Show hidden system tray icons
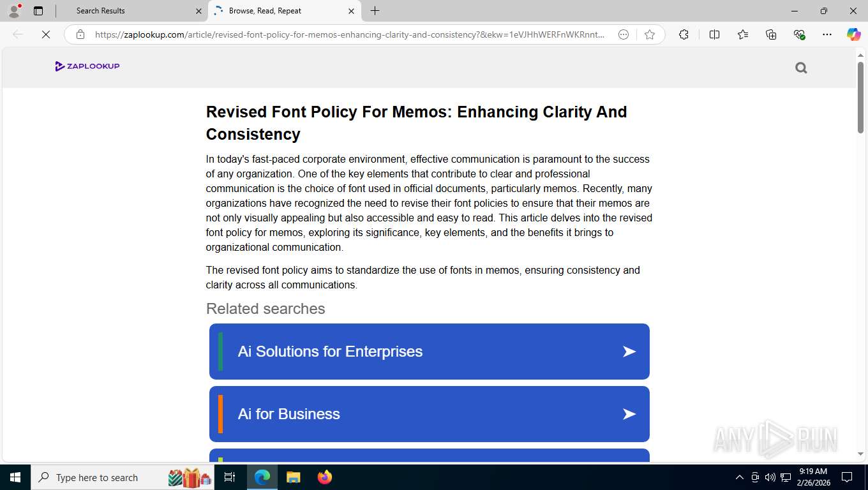 pos(740,477)
